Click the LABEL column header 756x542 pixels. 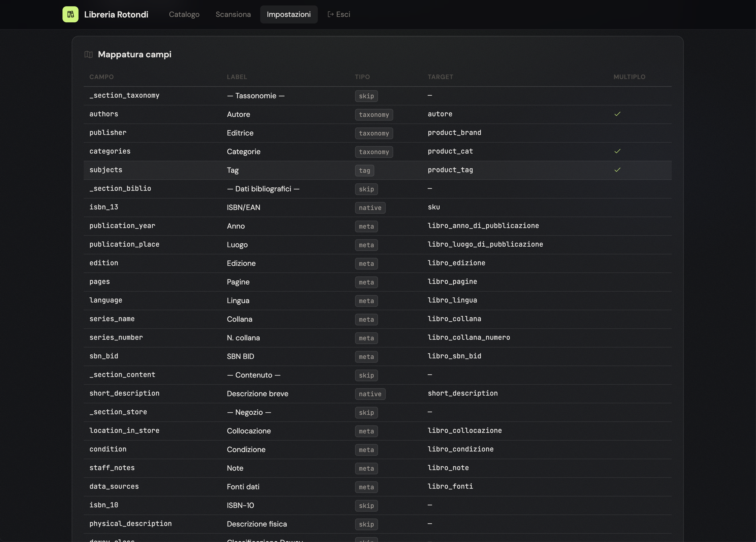[237, 77]
